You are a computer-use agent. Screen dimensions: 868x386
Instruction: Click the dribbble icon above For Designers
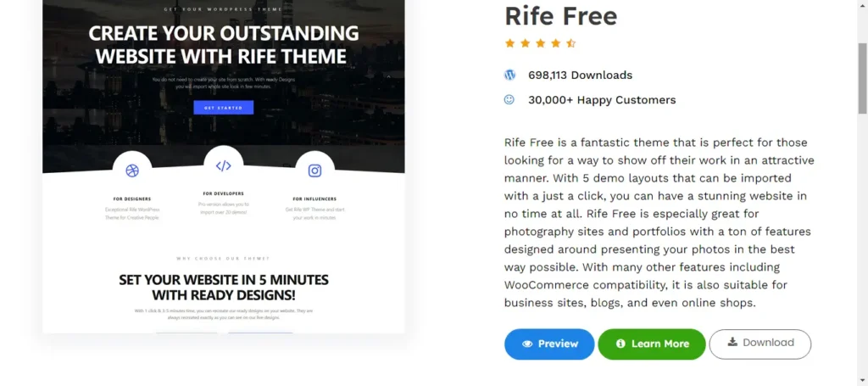tap(131, 171)
